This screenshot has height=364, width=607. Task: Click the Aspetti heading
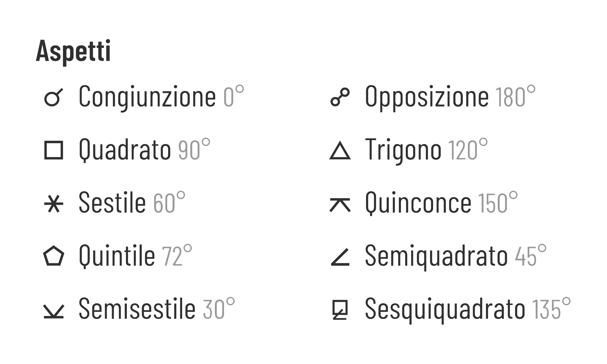click(73, 51)
